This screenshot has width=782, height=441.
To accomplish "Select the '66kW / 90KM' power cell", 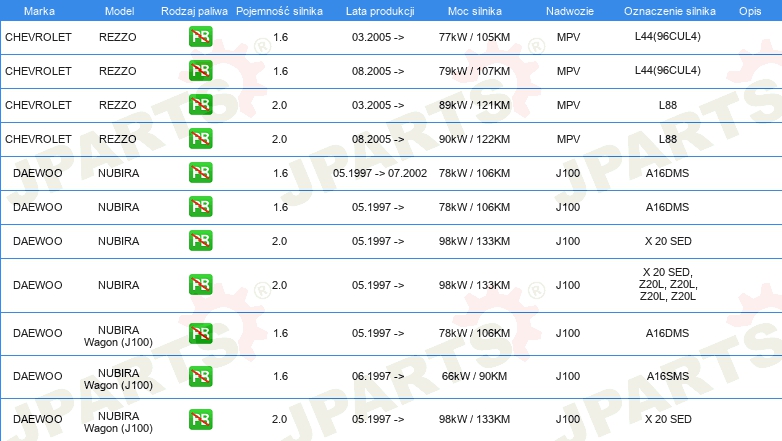I will click(474, 376).
